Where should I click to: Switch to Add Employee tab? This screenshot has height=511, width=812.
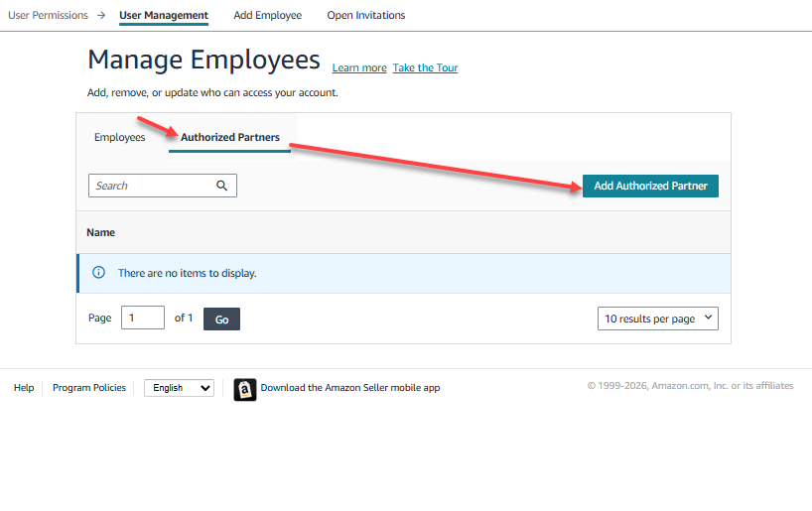point(268,16)
